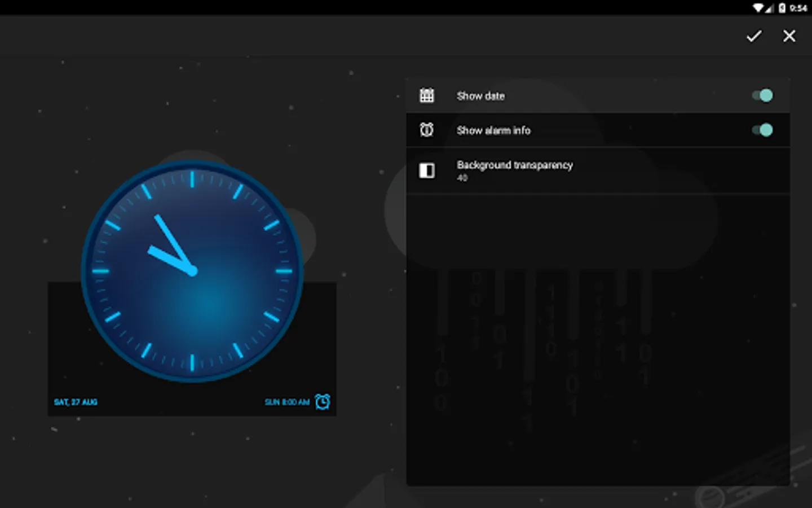This screenshot has width=812, height=508.
Task: Click the SAT, 27 AUG date text
Action: [76, 402]
